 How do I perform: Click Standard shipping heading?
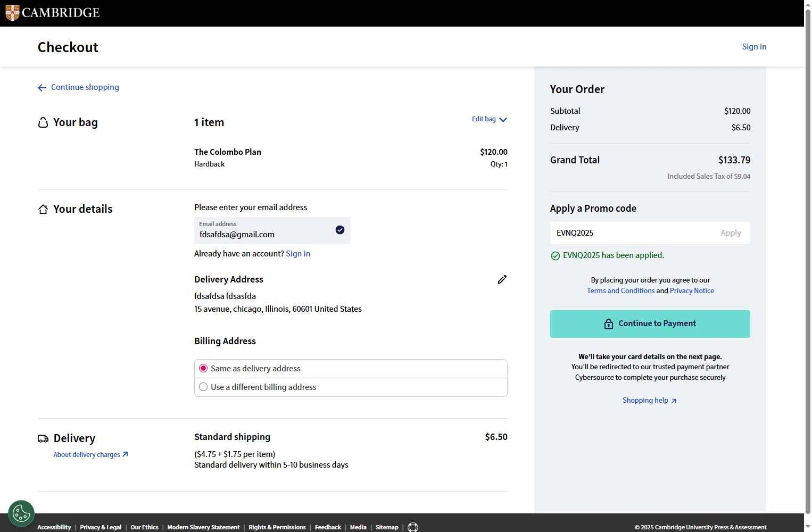point(232,437)
